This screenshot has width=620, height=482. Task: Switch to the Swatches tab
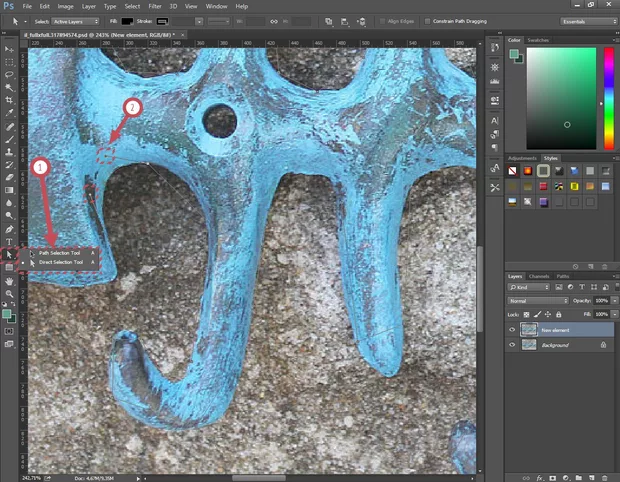pos(538,40)
